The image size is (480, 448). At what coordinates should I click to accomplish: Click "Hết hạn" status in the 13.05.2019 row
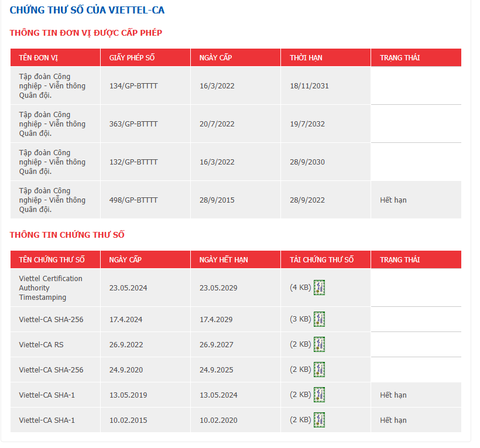393,395
